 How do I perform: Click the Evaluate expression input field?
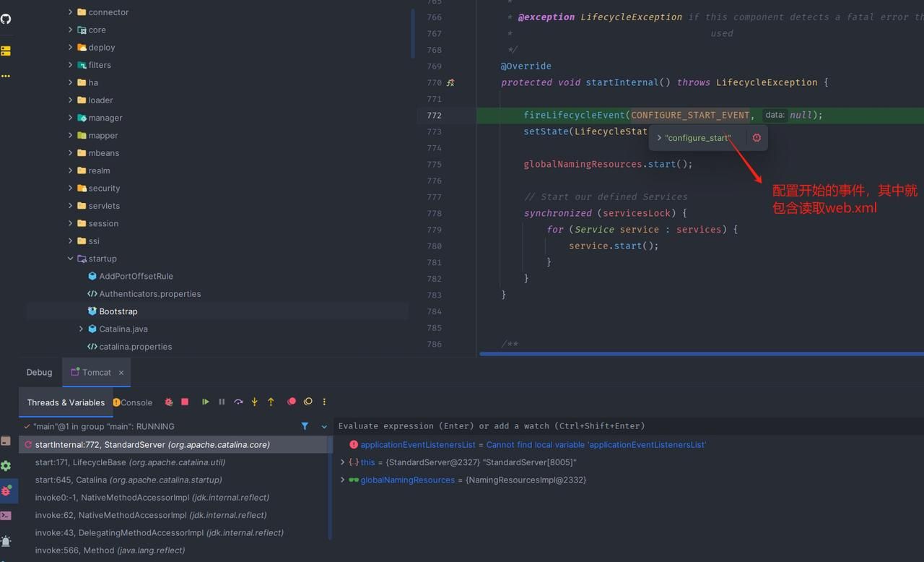click(x=628, y=426)
